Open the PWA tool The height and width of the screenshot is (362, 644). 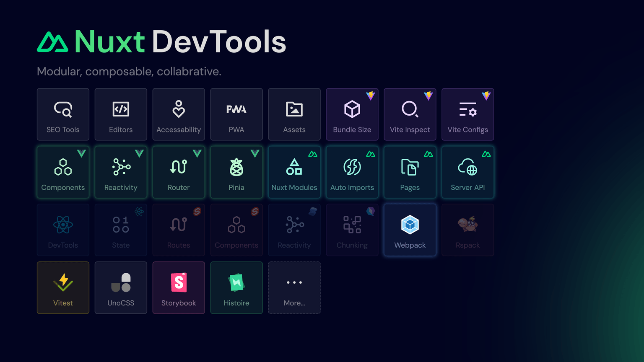236,114
